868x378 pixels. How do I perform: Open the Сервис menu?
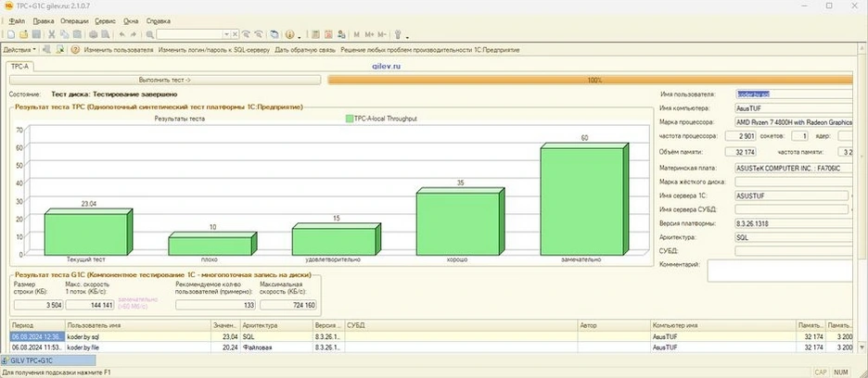tap(105, 19)
